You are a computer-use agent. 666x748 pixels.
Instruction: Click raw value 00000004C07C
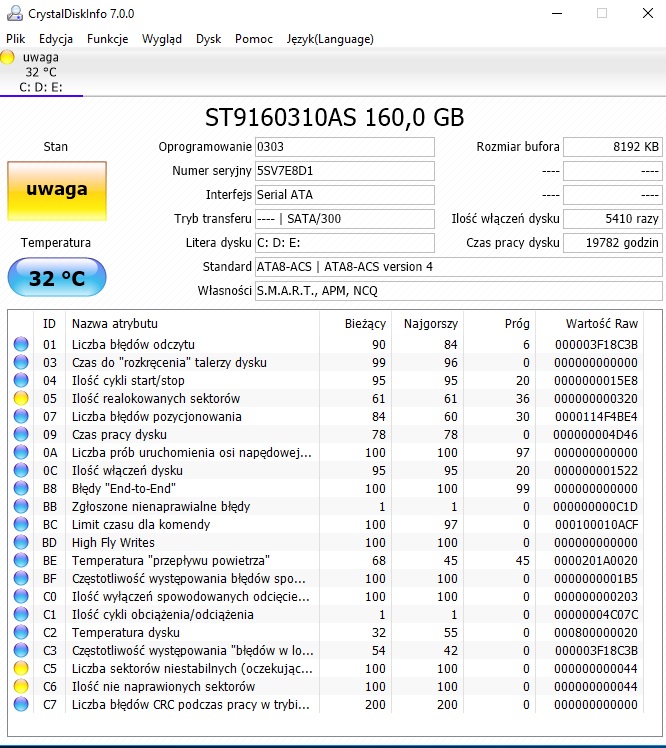596,614
